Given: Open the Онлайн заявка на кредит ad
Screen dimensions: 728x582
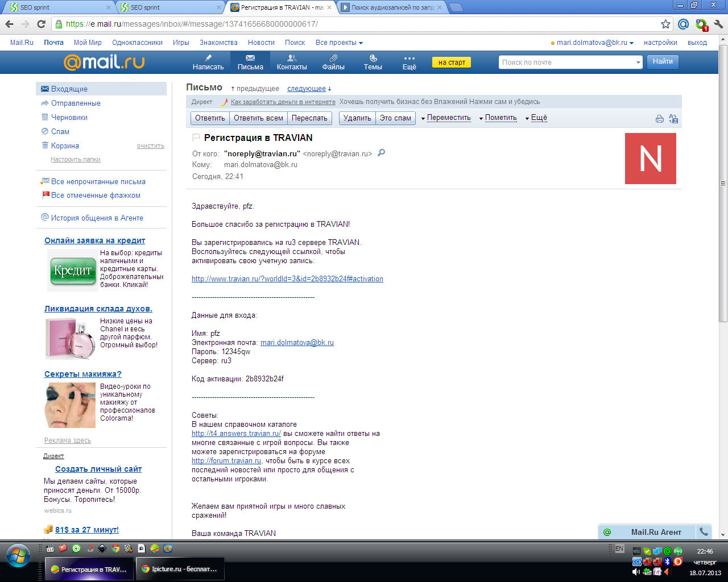Looking at the screenshot, I should (x=95, y=240).
